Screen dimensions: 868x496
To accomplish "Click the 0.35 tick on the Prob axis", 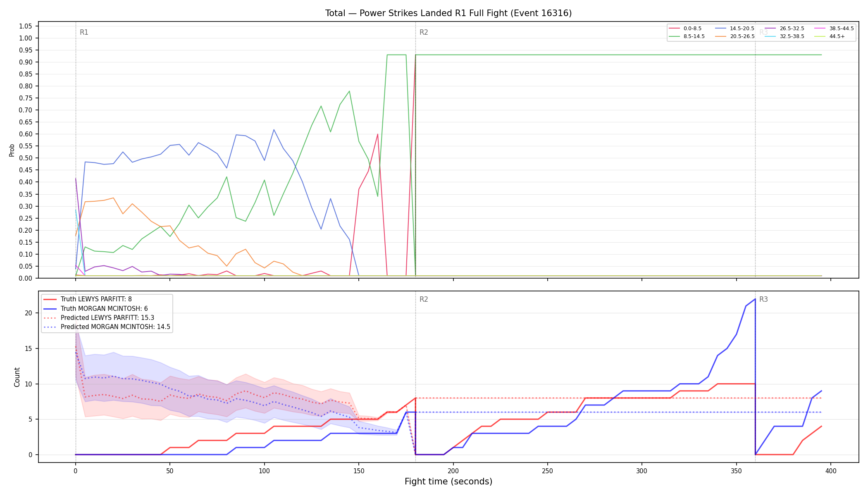I will pyautogui.click(x=25, y=194).
